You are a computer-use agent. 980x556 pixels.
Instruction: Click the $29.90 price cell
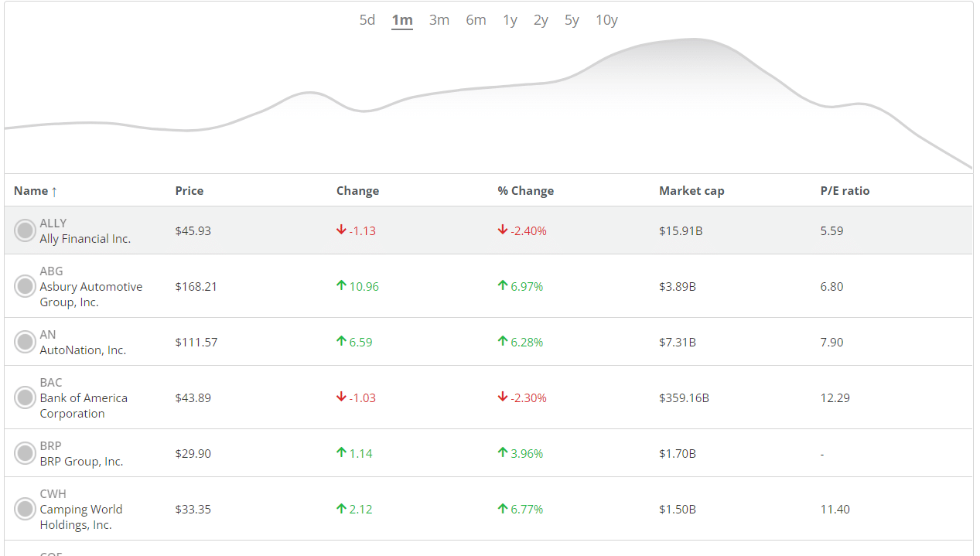coord(193,454)
